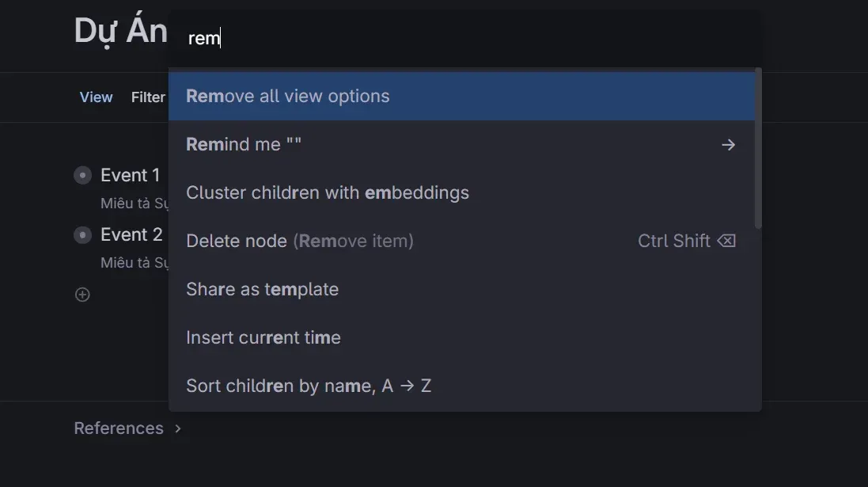Click Event 1 bullet icon
The width and height of the screenshot is (868, 487).
tap(82, 176)
